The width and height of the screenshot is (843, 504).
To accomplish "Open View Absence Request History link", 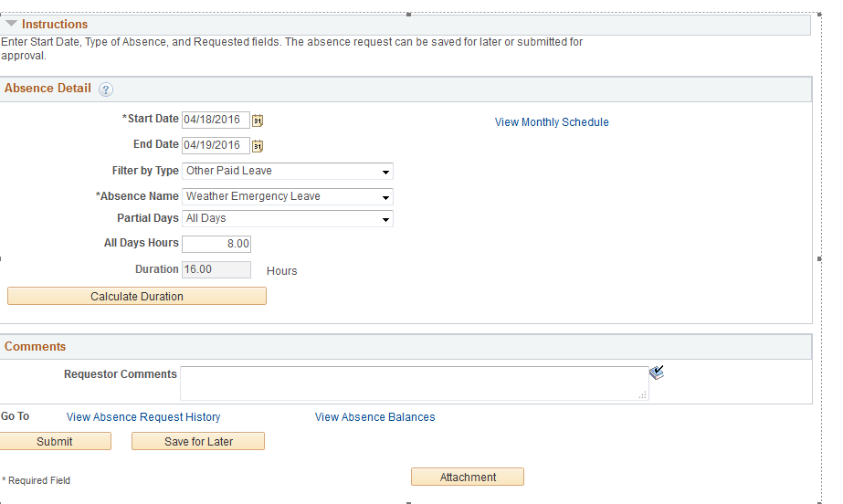I will tap(143, 417).
